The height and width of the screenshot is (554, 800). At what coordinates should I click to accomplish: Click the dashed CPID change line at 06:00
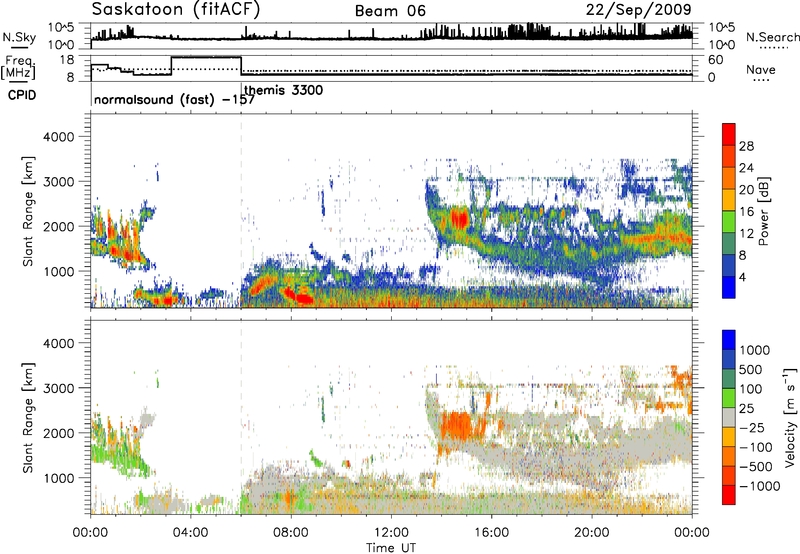[x=241, y=209]
